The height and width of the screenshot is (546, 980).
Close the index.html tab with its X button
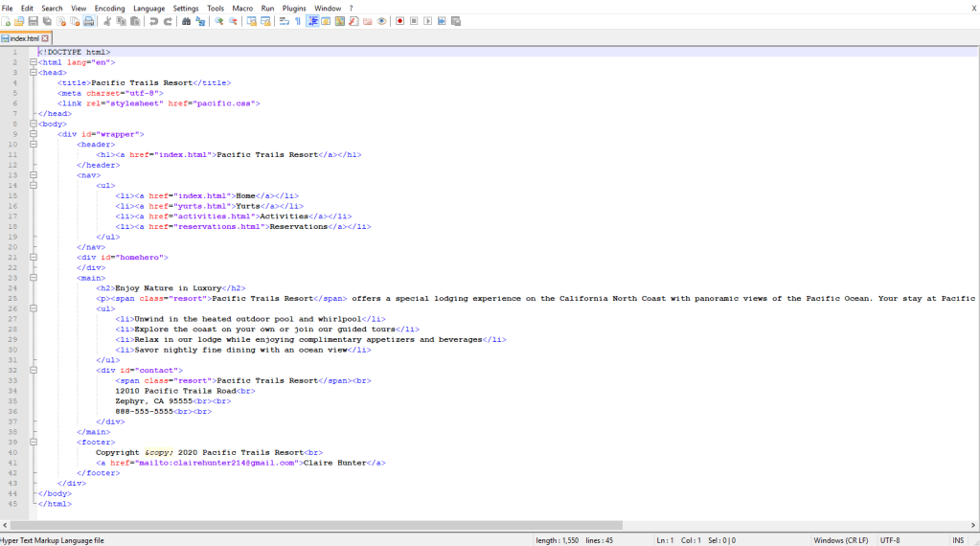click(45, 39)
